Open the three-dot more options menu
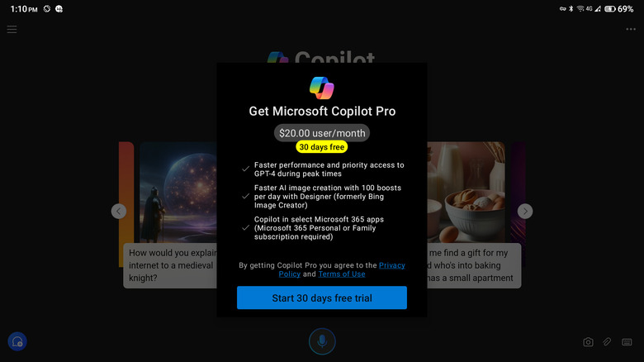Screen dimensions: 644x362 point(631,29)
